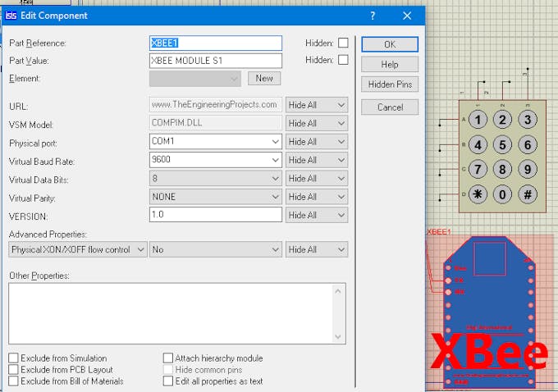Viewport: 558px width, 392px height.
Task: Click the Hidden Pins button
Action: click(390, 84)
